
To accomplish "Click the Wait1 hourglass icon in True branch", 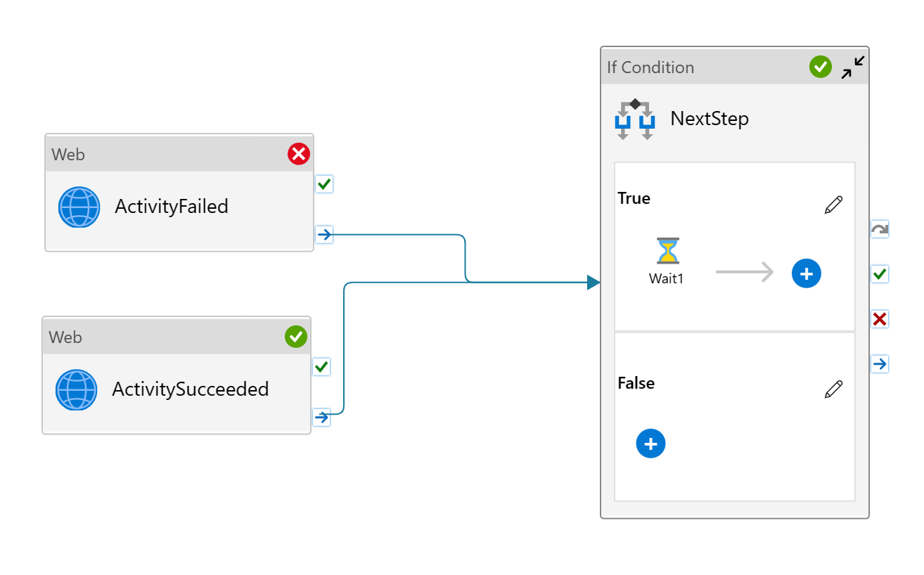I will point(666,250).
